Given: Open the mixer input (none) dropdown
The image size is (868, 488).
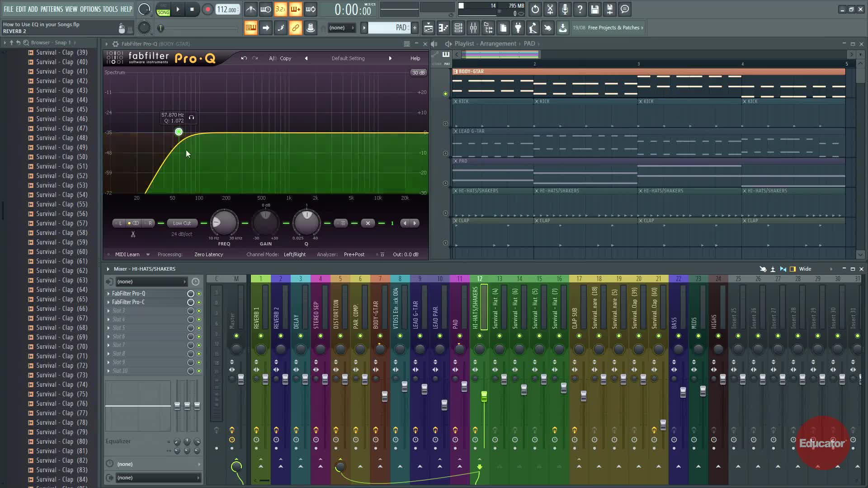Looking at the screenshot, I should pyautogui.click(x=151, y=282).
